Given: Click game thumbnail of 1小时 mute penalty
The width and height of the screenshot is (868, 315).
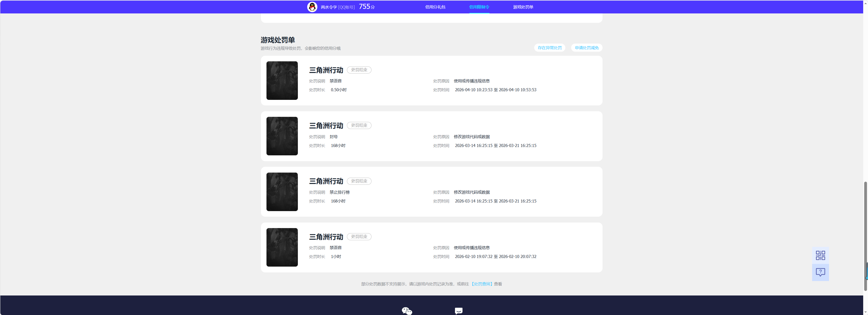Looking at the screenshot, I should tap(282, 247).
